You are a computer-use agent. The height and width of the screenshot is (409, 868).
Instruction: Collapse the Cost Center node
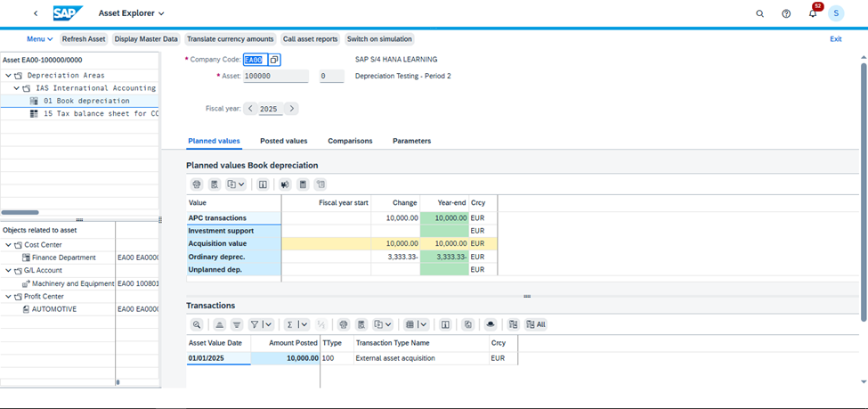coord(8,245)
